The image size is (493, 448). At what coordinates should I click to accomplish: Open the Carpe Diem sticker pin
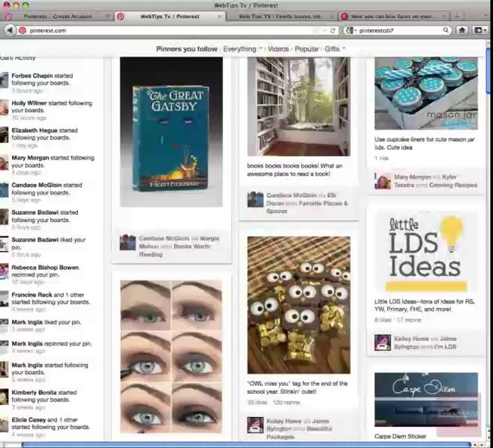[426, 399]
